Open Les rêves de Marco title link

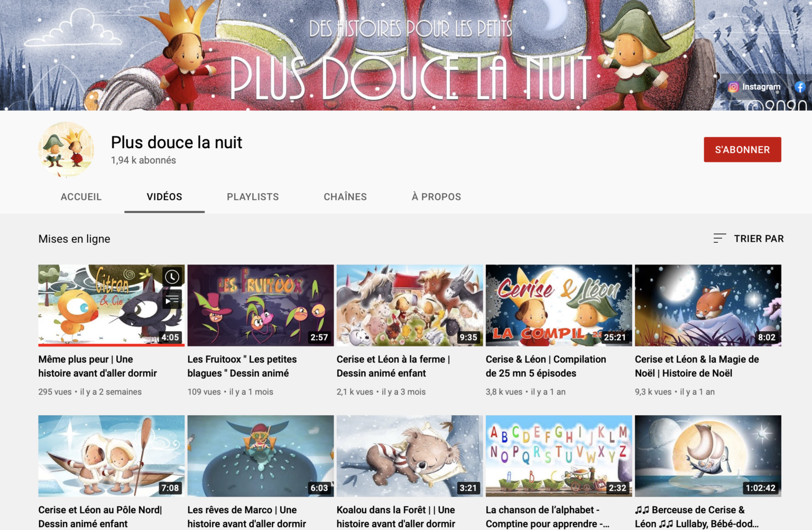(246, 517)
